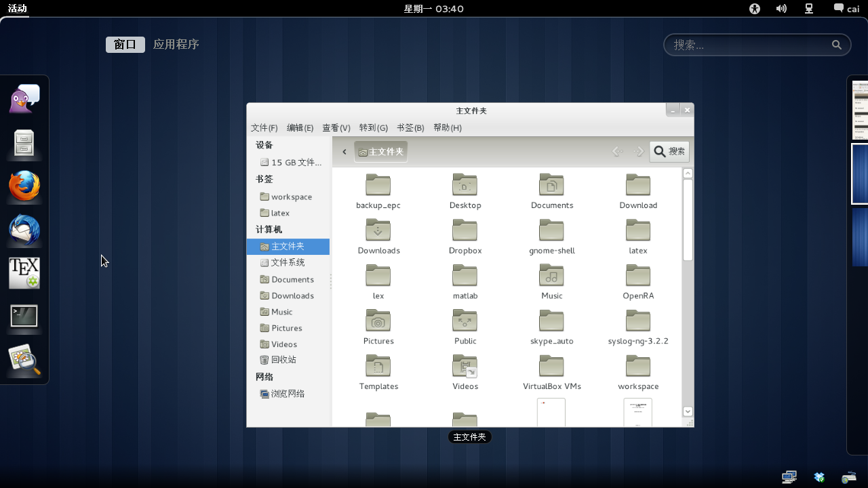Open the cai user menu
This screenshot has height=488, width=868.
846,9
